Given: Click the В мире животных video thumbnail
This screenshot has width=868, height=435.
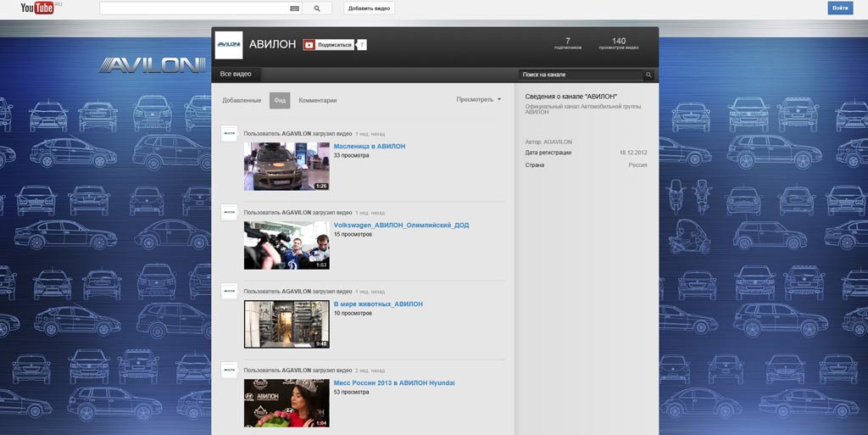Looking at the screenshot, I should pyautogui.click(x=287, y=324).
